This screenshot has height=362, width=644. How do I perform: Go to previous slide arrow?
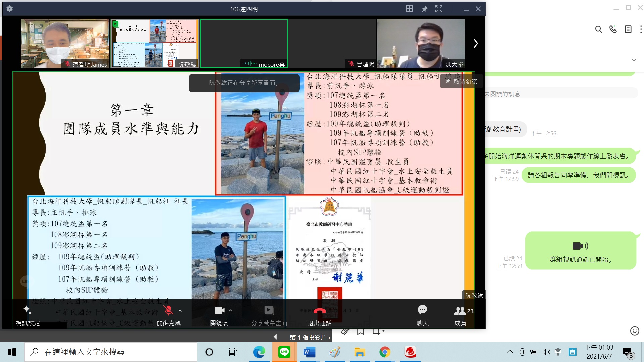(275, 337)
